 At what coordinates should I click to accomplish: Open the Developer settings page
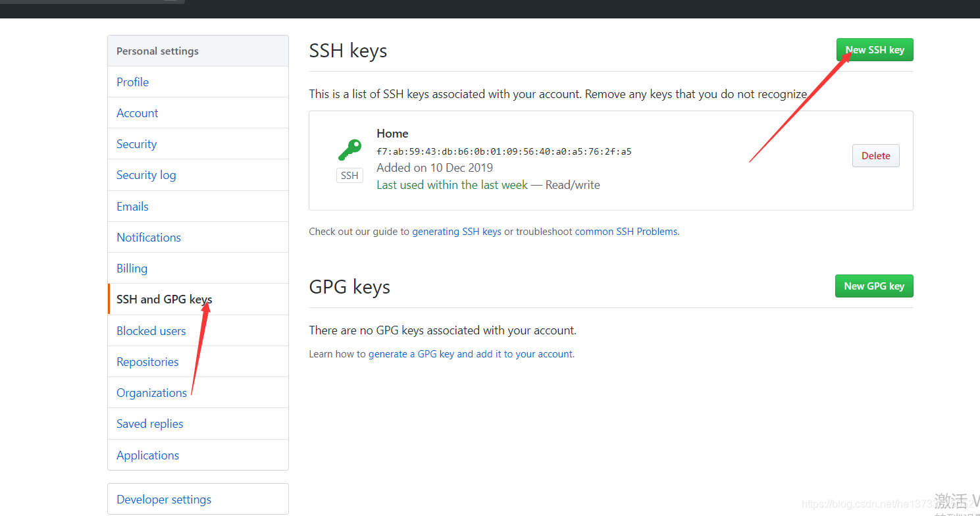pos(163,499)
